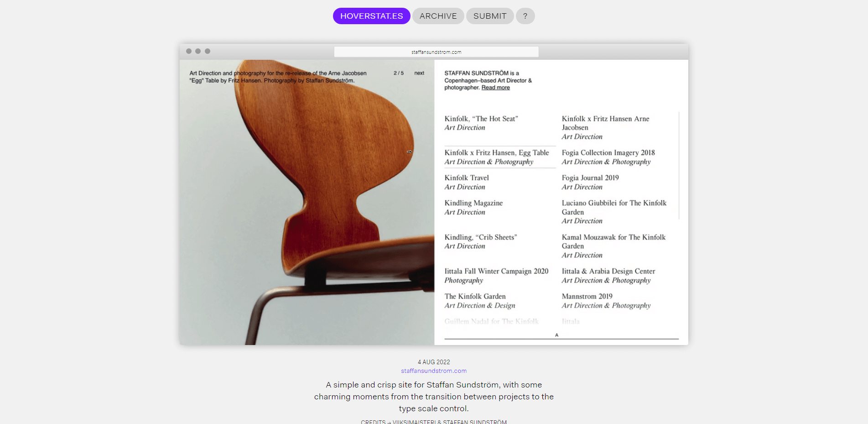Click the Egg Table caption text on the image
This screenshot has width=868, height=424.
pyautogui.click(x=278, y=77)
